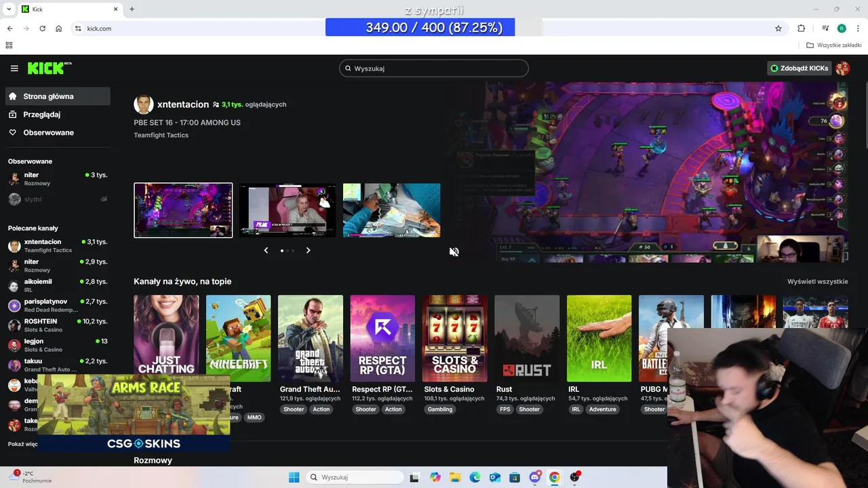Screen dimensions: 868x488
Task: Open offline followed channel slythi
Action: (x=58, y=199)
